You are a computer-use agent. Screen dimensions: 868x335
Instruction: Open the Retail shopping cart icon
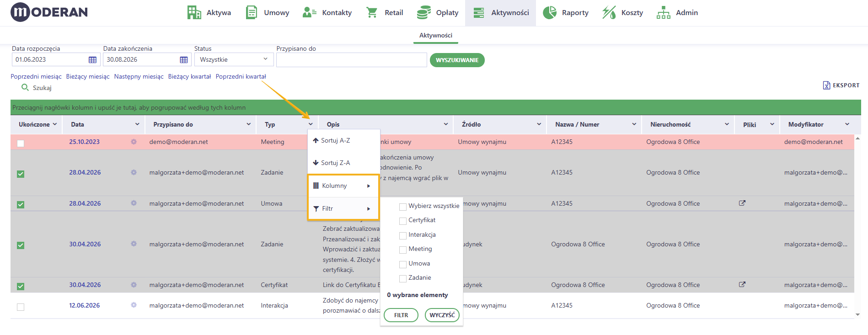(x=372, y=13)
